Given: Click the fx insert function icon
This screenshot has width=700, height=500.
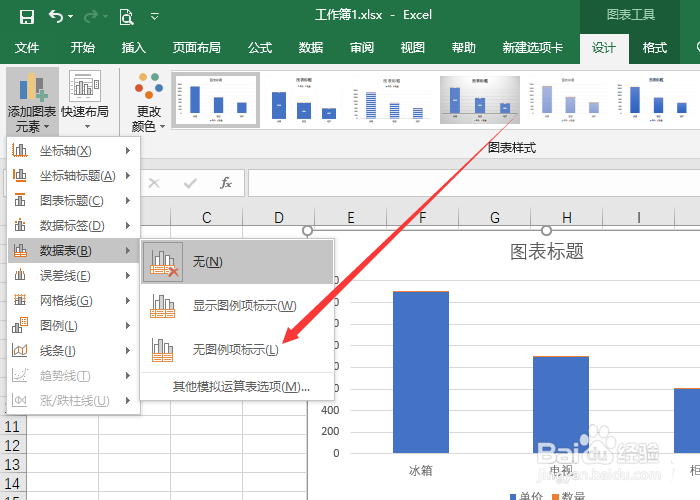Looking at the screenshot, I should (x=226, y=183).
